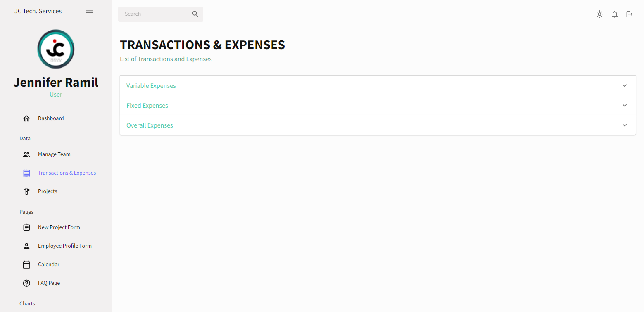Open the notifications bell
The width and height of the screenshot is (644, 312).
click(615, 14)
